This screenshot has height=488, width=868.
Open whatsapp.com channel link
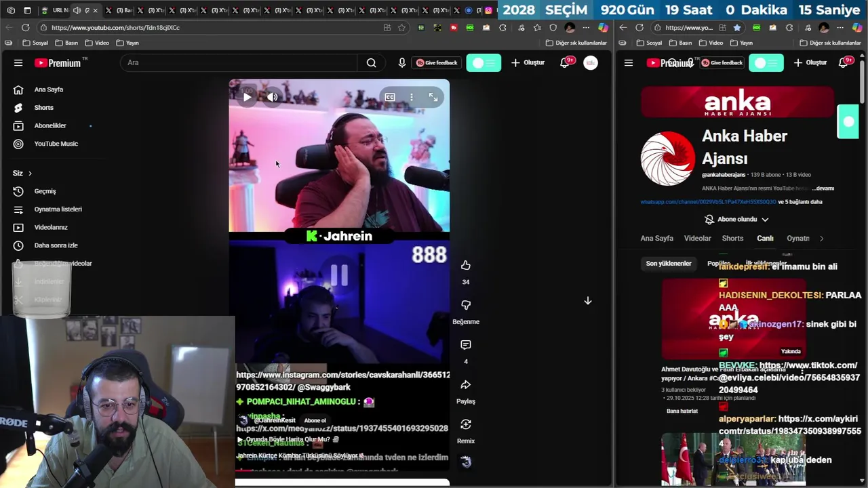708,202
